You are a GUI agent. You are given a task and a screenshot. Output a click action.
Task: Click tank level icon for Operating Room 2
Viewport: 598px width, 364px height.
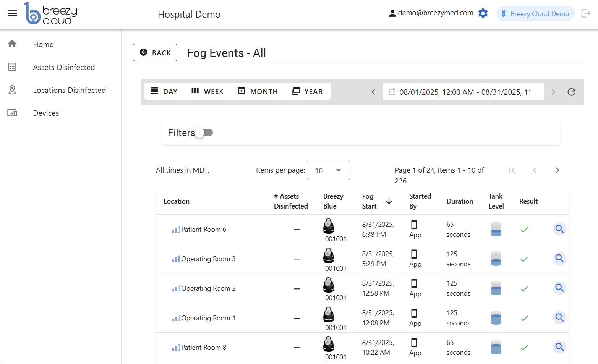[x=496, y=288]
